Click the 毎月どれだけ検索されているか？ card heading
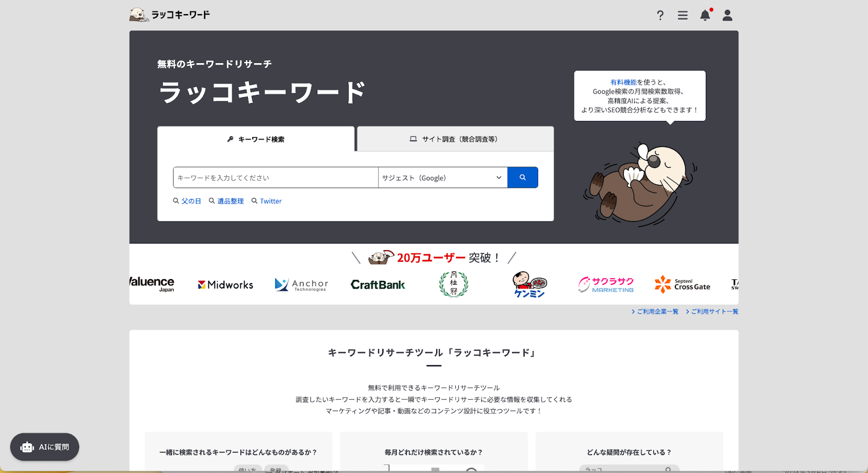 (433, 452)
